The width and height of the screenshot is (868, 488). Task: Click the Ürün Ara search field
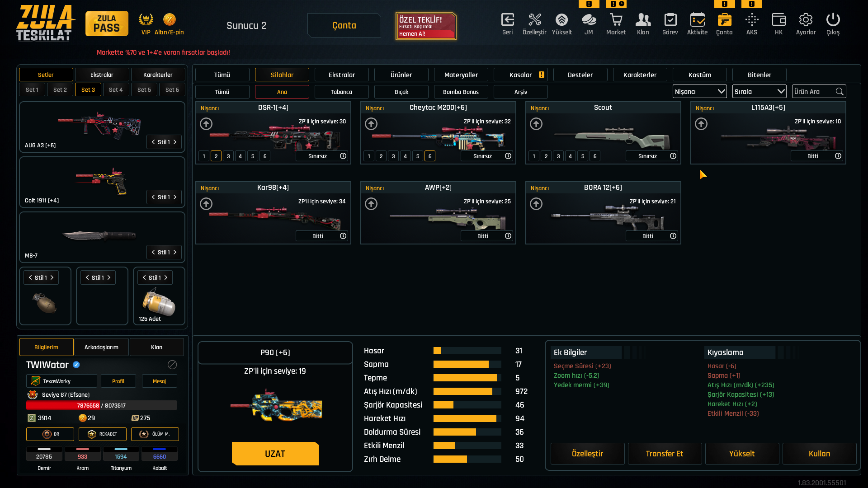click(819, 92)
